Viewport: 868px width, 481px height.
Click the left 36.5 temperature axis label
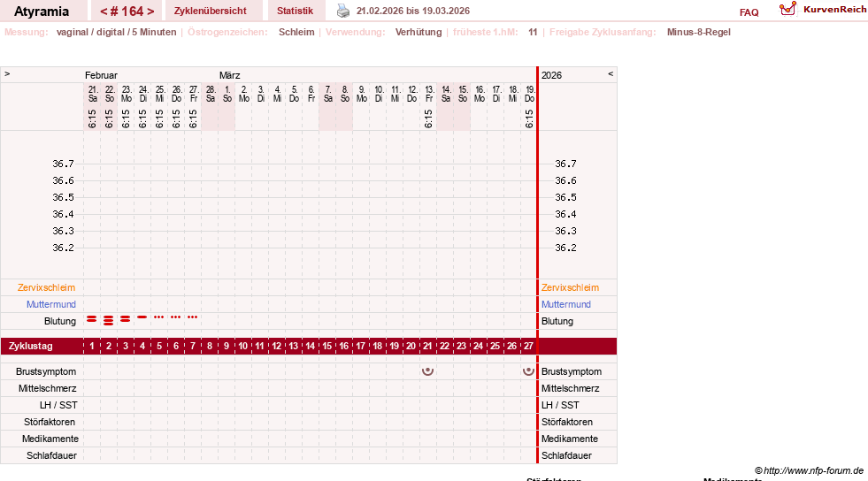click(x=63, y=197)
